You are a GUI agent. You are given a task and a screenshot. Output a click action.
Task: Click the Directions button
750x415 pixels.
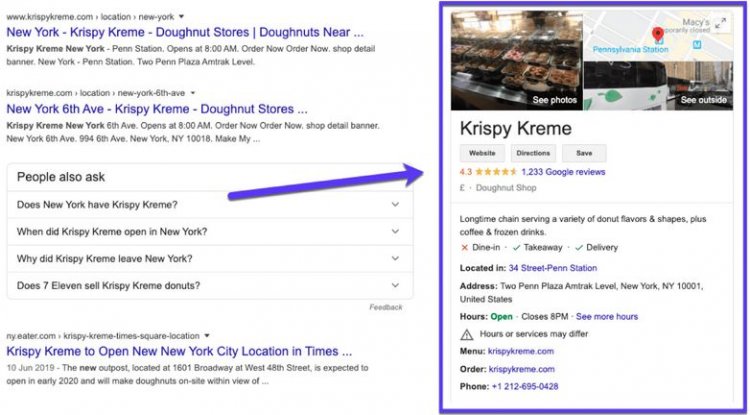tap(533, 153)
